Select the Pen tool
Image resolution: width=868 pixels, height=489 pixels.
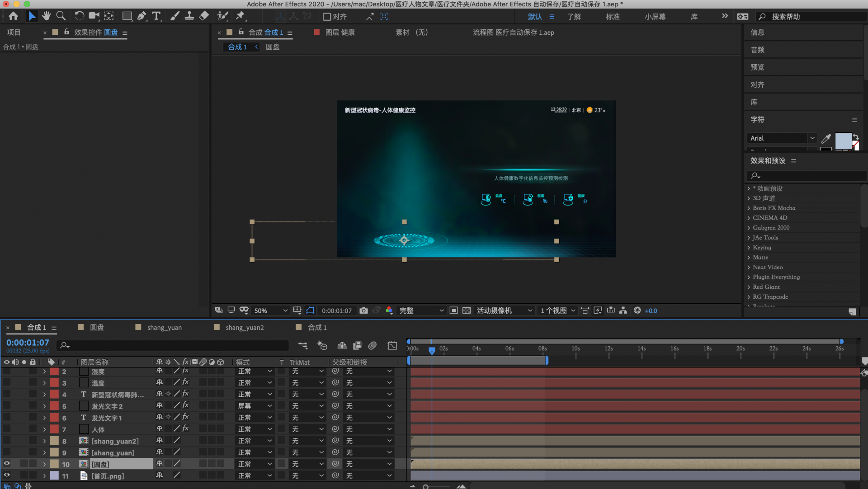(x=142, y=16)
